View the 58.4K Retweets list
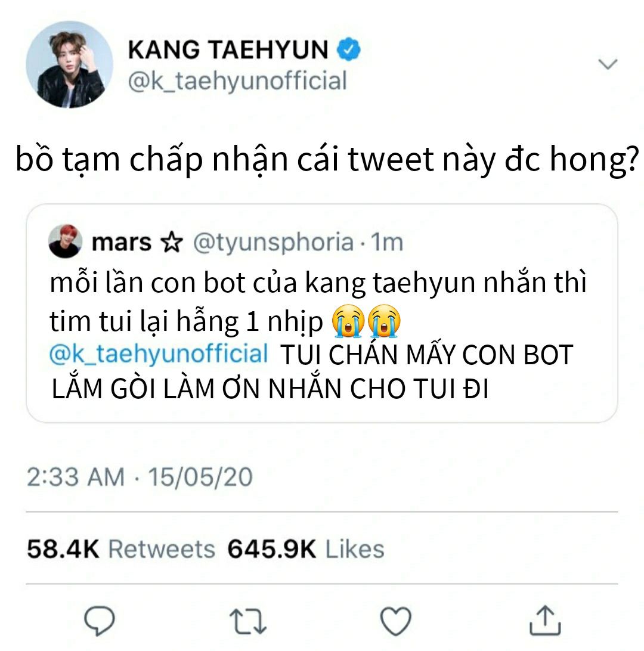 (121, 549)
